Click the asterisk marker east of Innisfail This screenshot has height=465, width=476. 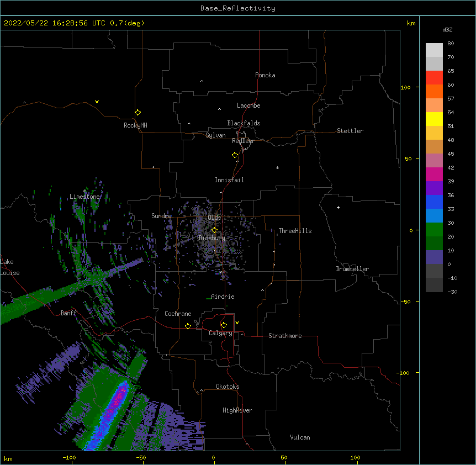pos(277,168)
